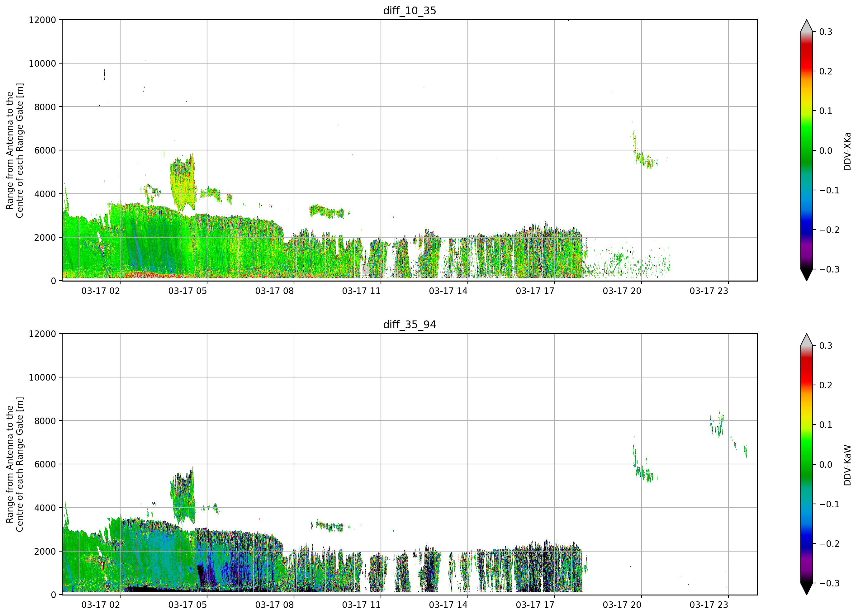Viewport: 858px width, 616px height.
Task: Click the DDV-XKa colorbar label
Action: (847, 151)
